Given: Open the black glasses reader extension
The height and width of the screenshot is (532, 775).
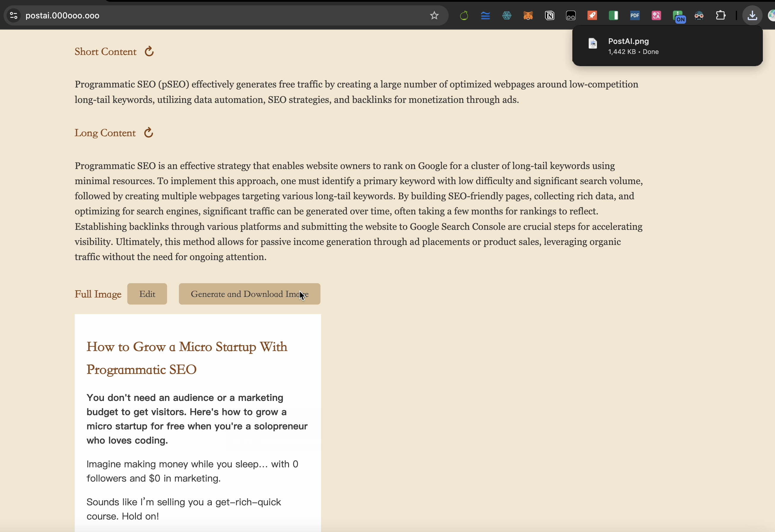Looking at the screenshot, I should (571, 16).
